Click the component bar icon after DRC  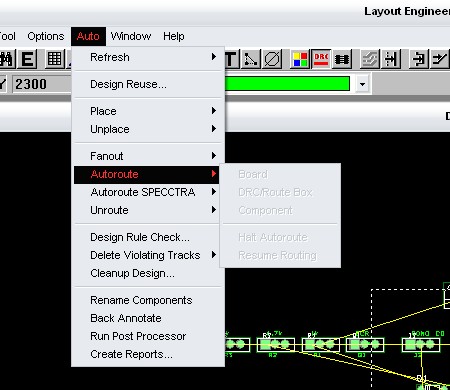click(342, 60)
